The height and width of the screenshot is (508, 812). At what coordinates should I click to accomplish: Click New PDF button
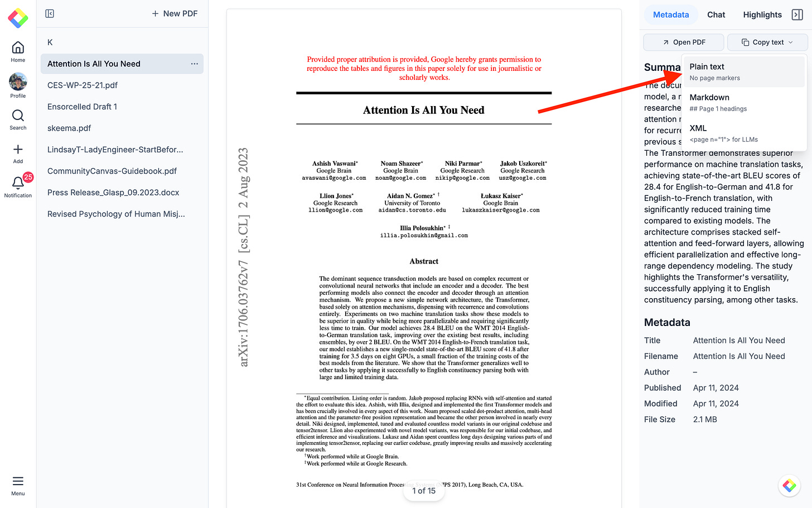pos(175,13)
